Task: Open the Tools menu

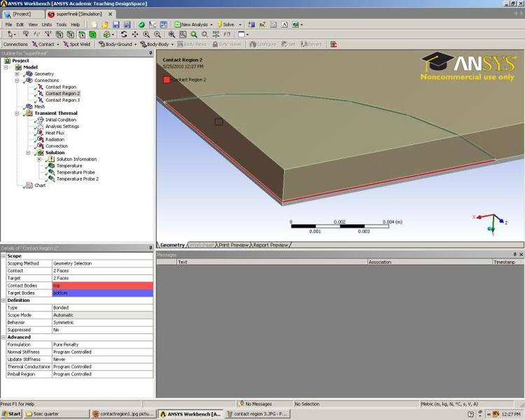Action: (x=62, y=24)
